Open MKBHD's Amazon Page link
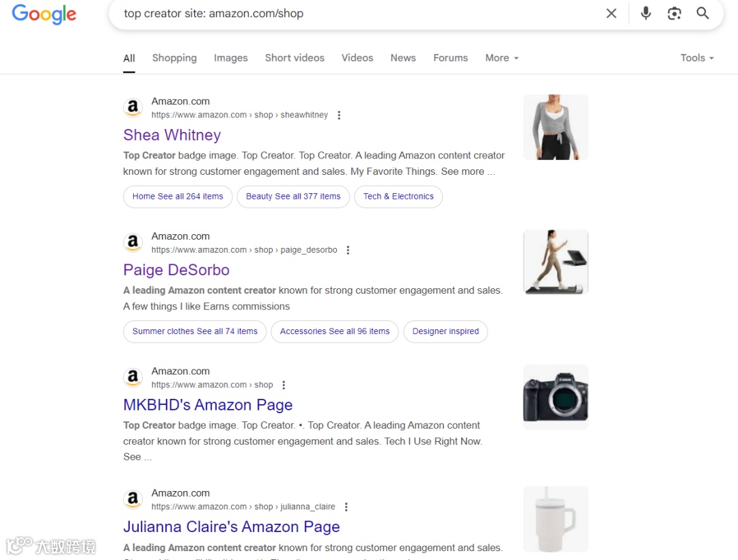Screen dimensions: 738x560 (208, 405)
